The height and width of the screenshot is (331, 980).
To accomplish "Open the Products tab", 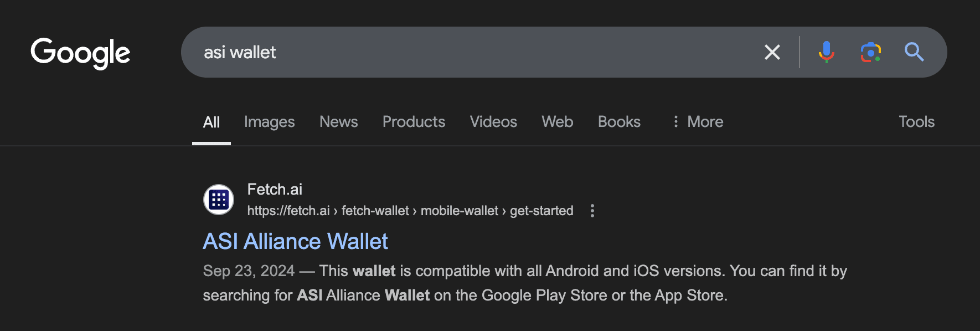I will (414, 122).
